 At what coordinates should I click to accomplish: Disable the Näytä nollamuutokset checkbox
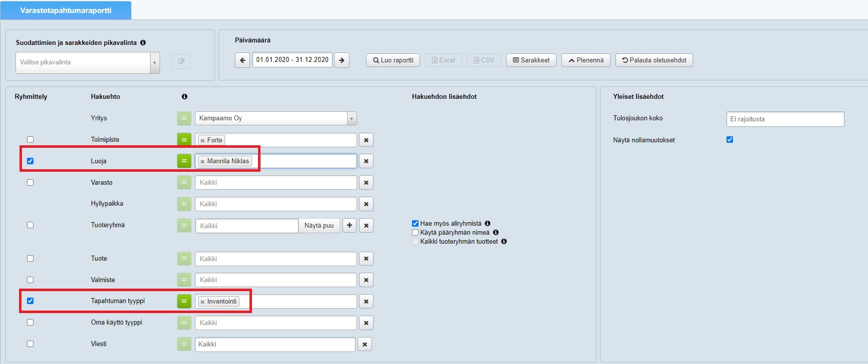point(729,140)
